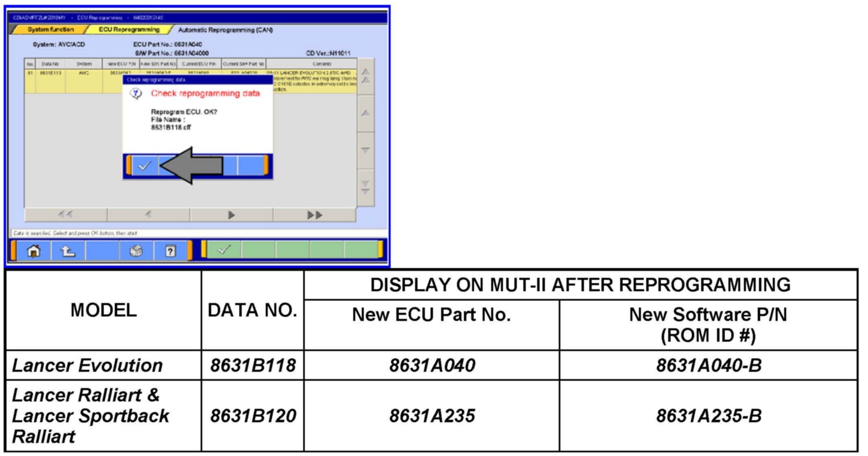Click the Data No column header
868x456 pixels.
50,64
